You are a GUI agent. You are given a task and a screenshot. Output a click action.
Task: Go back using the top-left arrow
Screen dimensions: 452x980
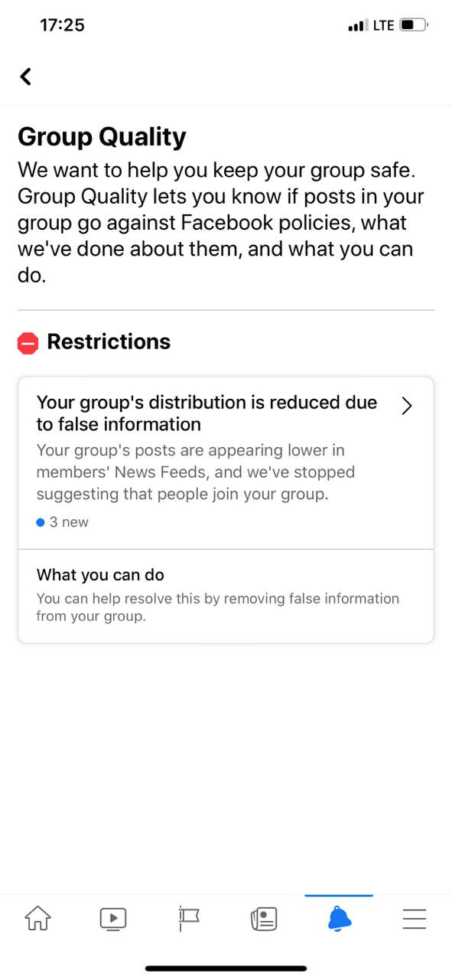pos(26,77)
